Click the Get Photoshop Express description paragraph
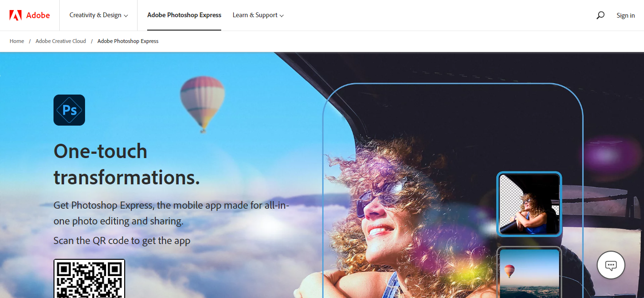644x298 pixels. (x=172, y=213)
